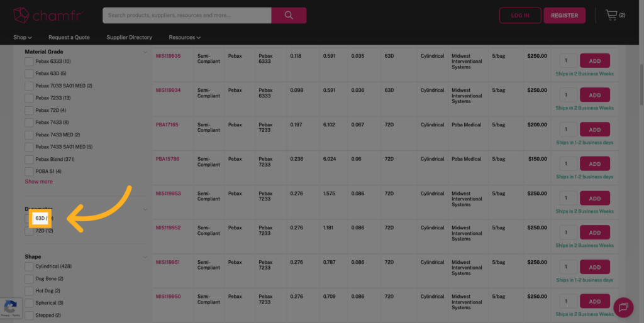Collapse the Material Grade filter section
The width and height of the screenshot is (644, 323).
coord(145,52)
